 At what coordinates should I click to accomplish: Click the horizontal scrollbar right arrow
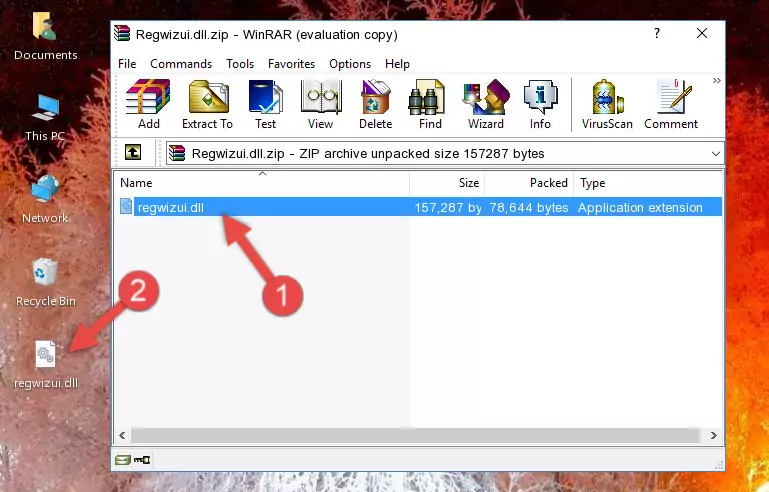pos(714,435)
